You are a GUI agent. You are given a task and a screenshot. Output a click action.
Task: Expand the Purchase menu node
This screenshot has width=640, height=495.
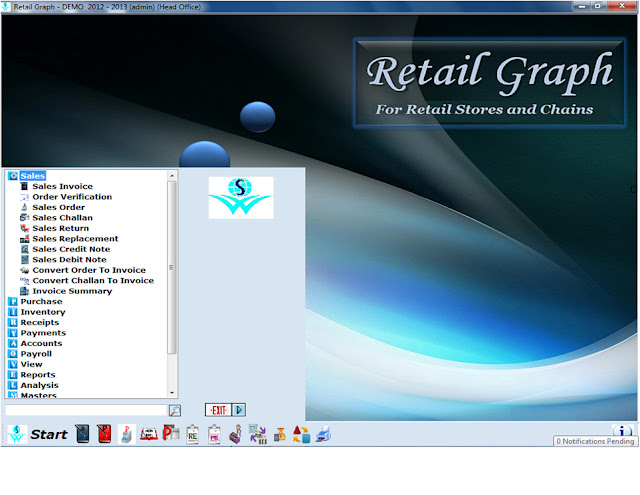[x=41, y=302]
